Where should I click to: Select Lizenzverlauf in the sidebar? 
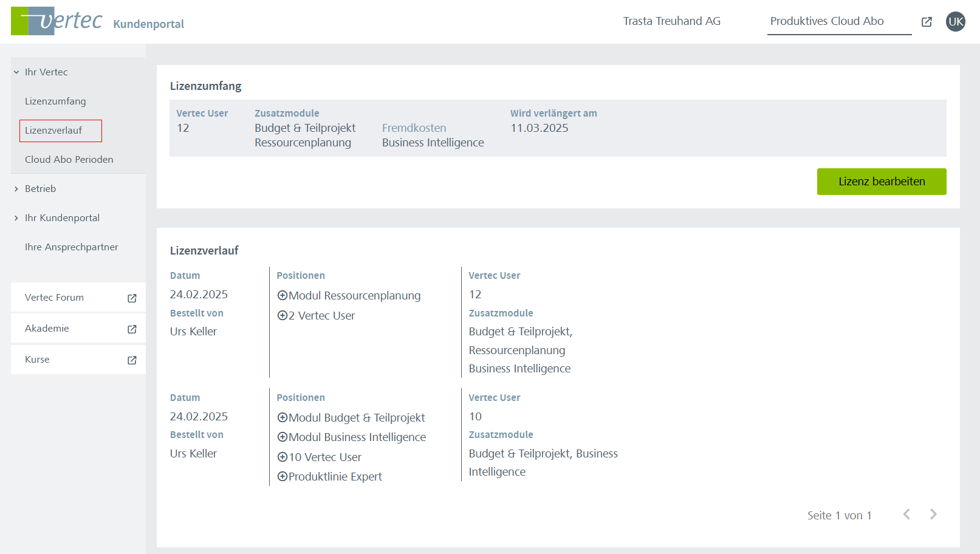coord(53,131)
